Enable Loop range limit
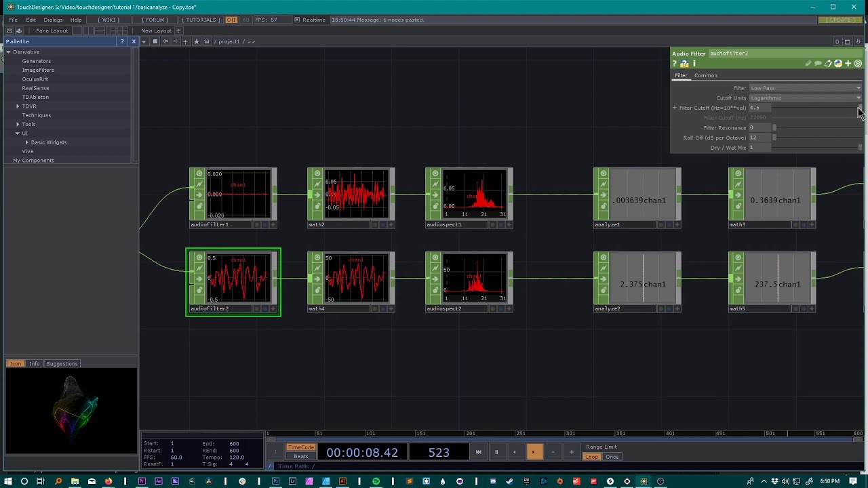The image size is (868, 488). pos(592,457)
